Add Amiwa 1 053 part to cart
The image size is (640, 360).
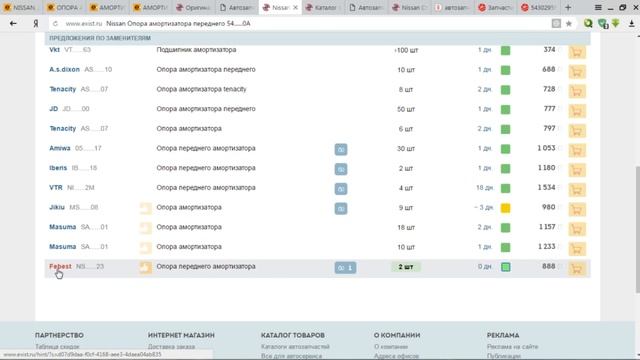click(577, 150)
